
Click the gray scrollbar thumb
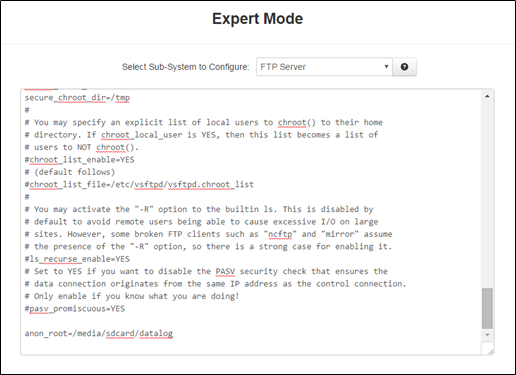(487, 308)
